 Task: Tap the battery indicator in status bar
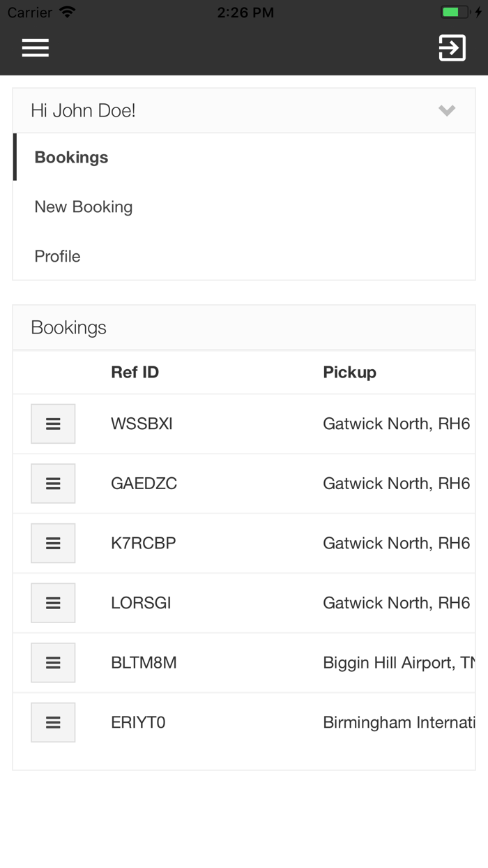coord(456,13)
